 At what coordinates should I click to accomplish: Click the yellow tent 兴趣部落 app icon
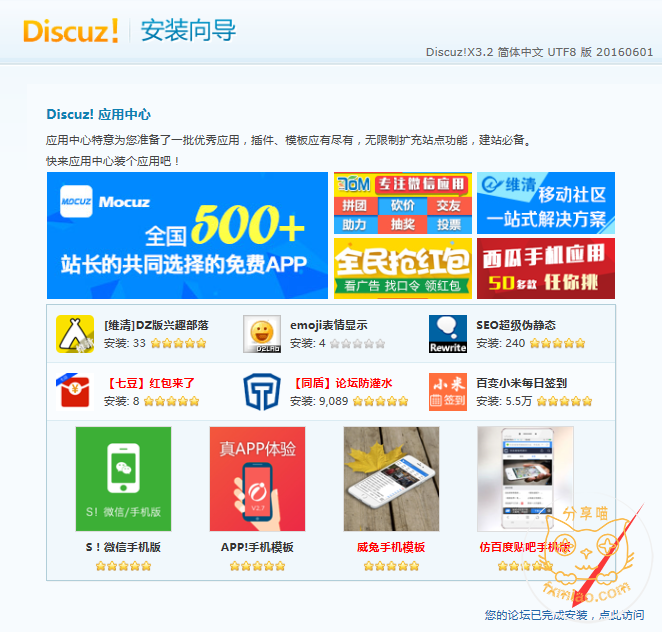[x=75, y=334]
